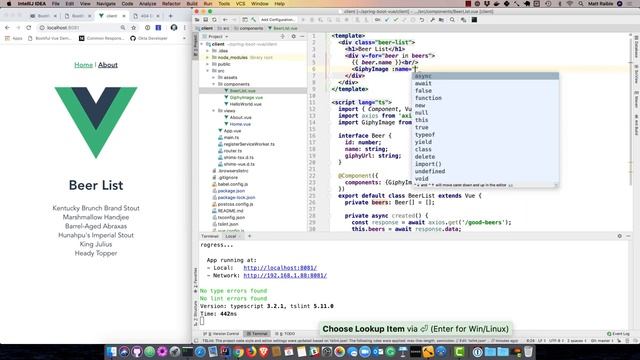
Task: Select App.vue in the project tree
Action: 232,131
